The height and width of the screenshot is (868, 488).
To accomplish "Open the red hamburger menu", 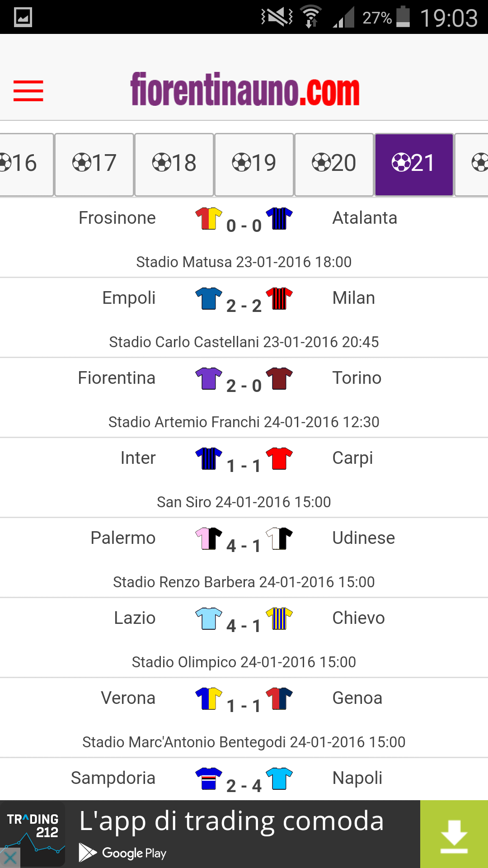I will tap(28, 90).
